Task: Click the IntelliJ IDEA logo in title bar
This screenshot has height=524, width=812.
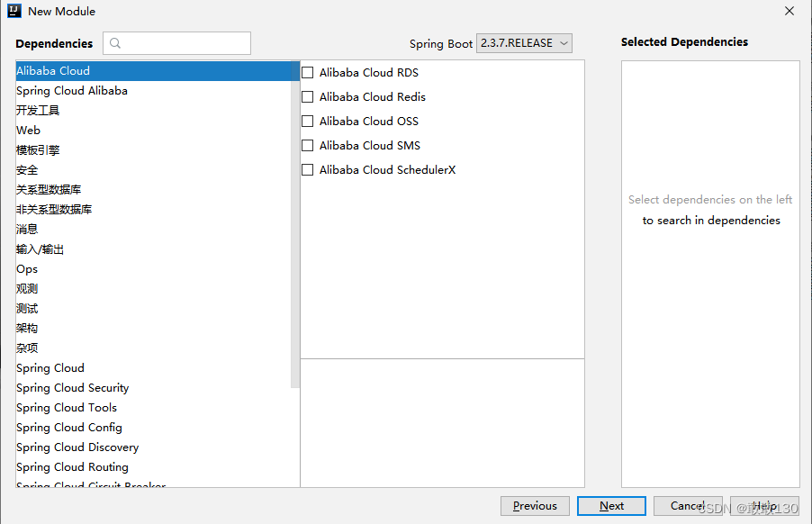Action: 14,11
